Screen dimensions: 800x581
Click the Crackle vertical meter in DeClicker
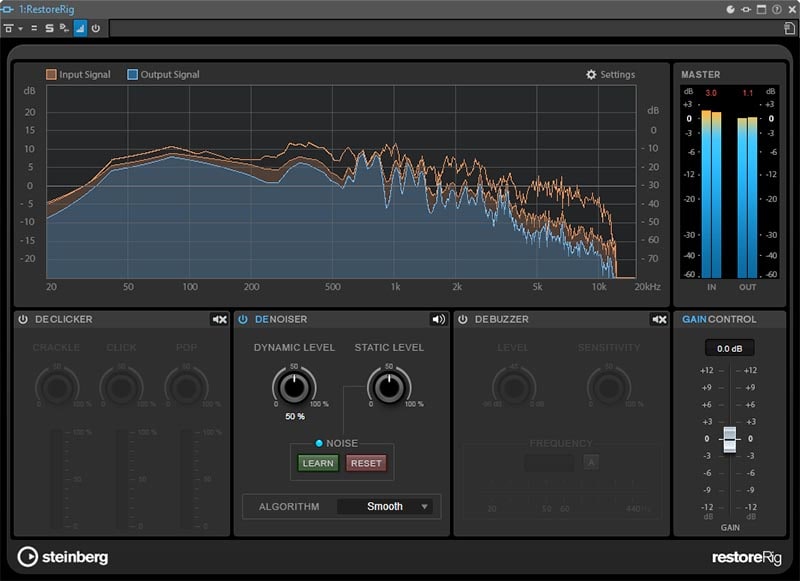[57, 479]
